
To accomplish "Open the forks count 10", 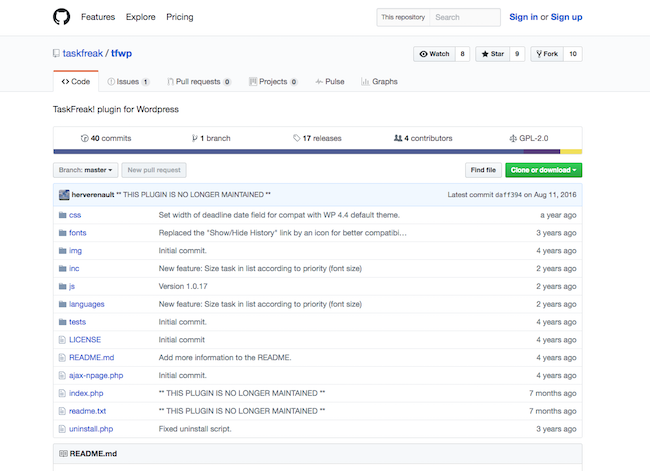I will pos(573,54).
